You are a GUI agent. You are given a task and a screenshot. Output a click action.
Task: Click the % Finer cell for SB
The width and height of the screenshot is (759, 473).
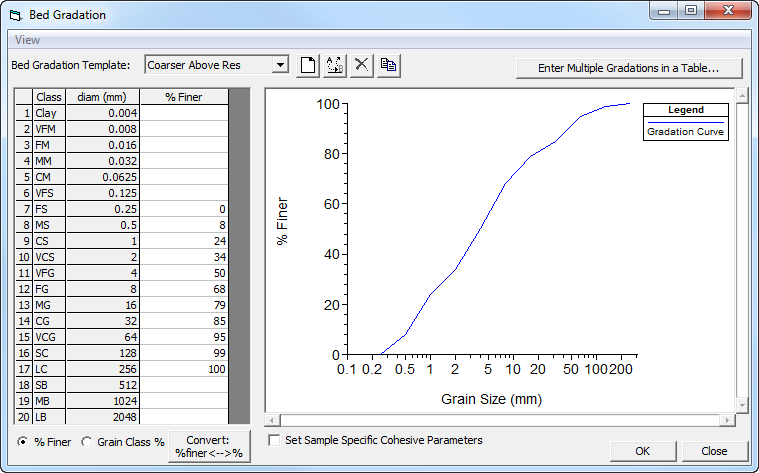coord(184,384)
